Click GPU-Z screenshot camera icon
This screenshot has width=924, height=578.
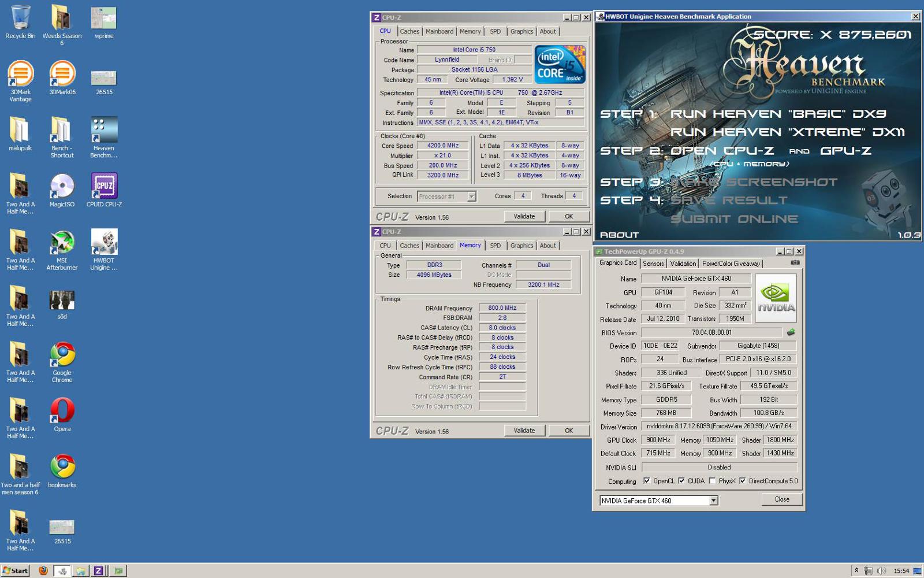point(795,262)
